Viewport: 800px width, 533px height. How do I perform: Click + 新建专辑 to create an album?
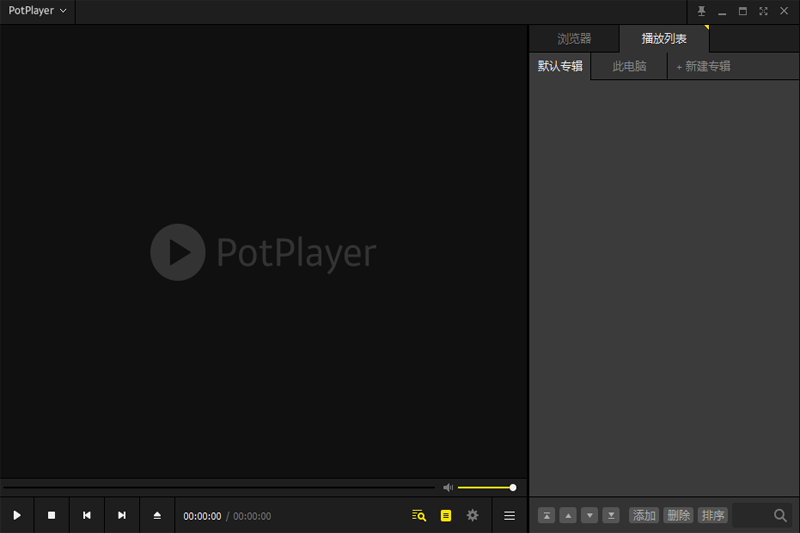pos(703,67)
